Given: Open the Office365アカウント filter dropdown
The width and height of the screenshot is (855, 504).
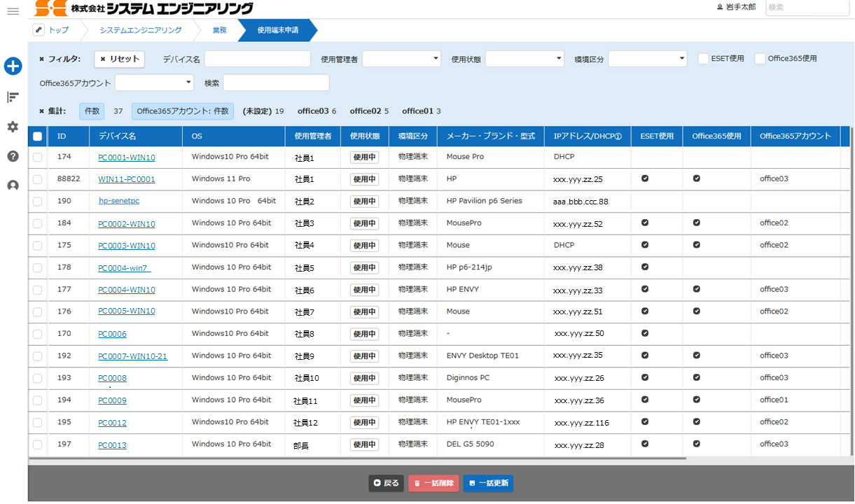Looking at the screenshot, I should (x=154, y=83).
